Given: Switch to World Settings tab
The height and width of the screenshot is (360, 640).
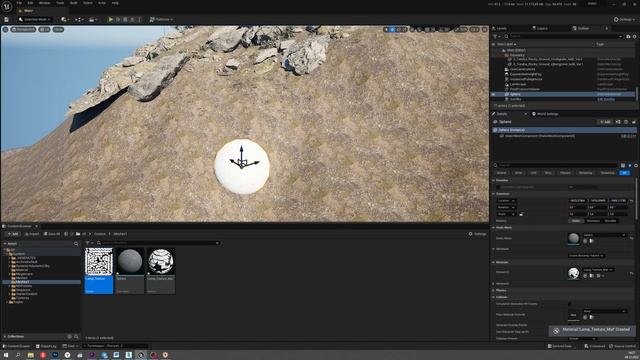Looking at the screenshot, I should point(546,114).
